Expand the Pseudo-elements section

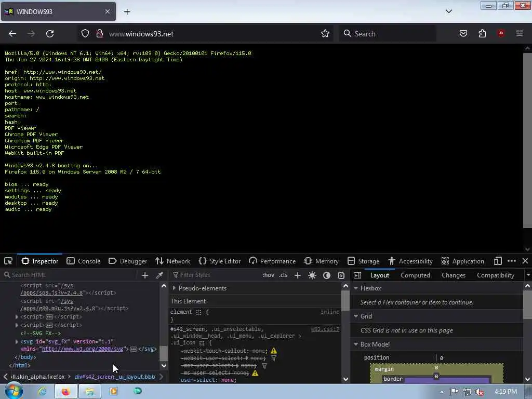click(x=174, y=288)
